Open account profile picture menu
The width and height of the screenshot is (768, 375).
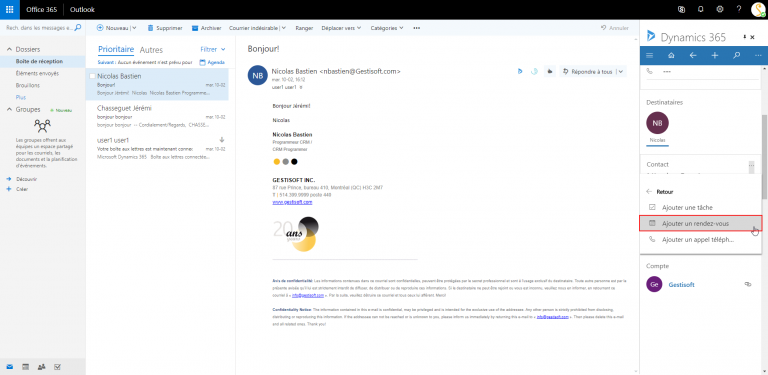[758, 10]
